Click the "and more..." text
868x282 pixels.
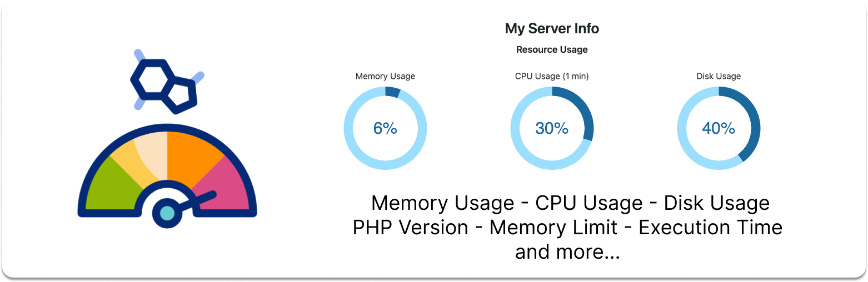(x=567, y=251)
